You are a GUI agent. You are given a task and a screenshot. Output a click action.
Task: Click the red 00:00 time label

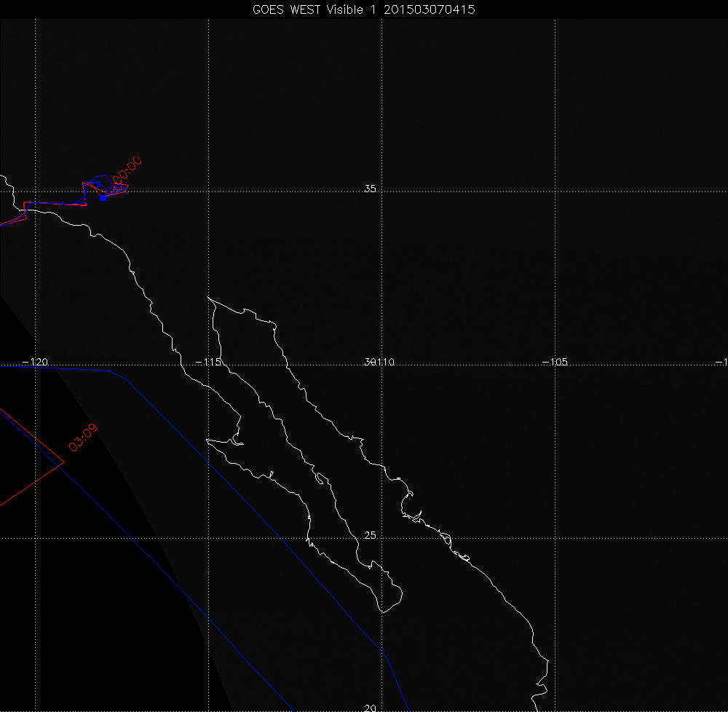tap(125, 170)
